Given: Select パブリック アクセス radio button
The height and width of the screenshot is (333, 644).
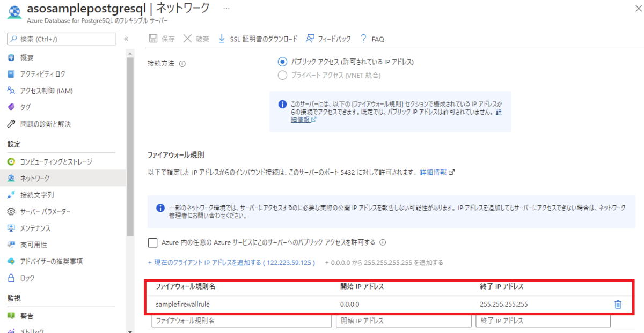Looking at the screenshot, I should [x=282, y=62].
